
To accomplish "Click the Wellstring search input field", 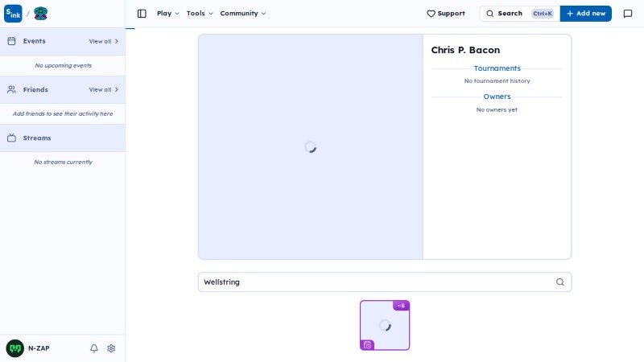I will pyautogui.click(x=385, y=282).
